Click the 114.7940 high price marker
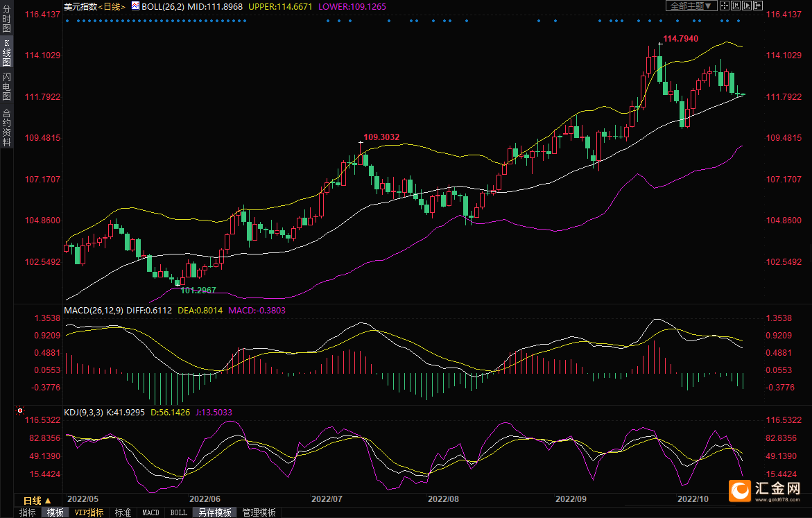Image resolution: width=812 pixels, height=518 pixels. (680, 39)
